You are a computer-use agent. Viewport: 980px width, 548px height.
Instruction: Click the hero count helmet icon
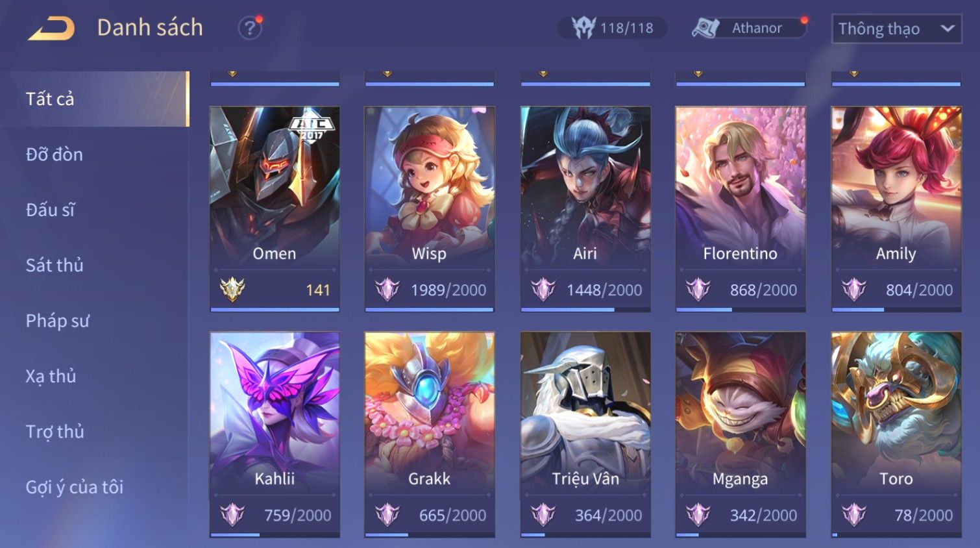(x=583, y=28)
